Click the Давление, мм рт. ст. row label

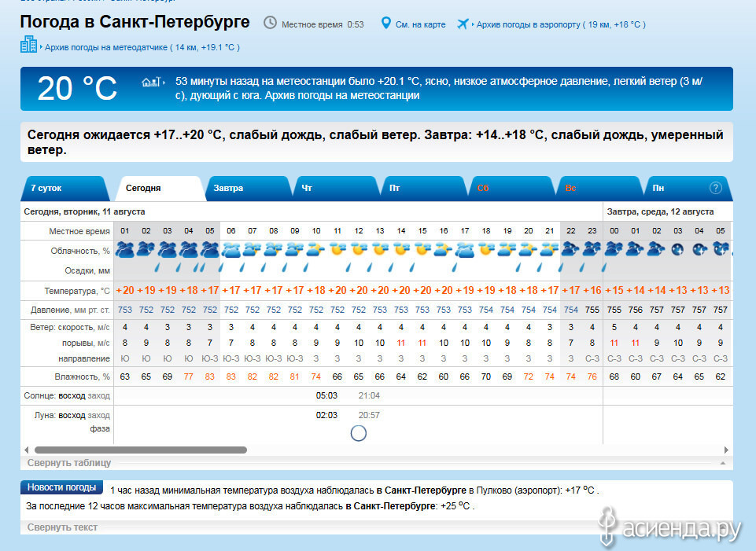(70, 310)
